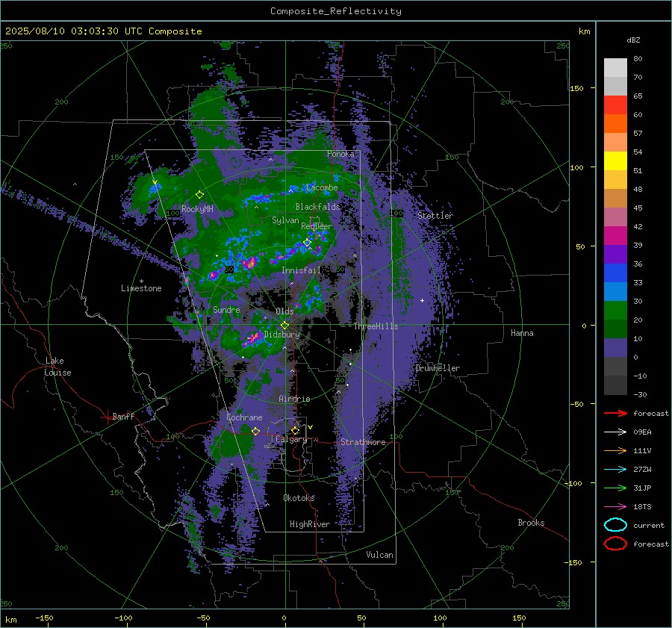Click the Innisfail town label
Screen dimensions: 672x628
(301, 270)
